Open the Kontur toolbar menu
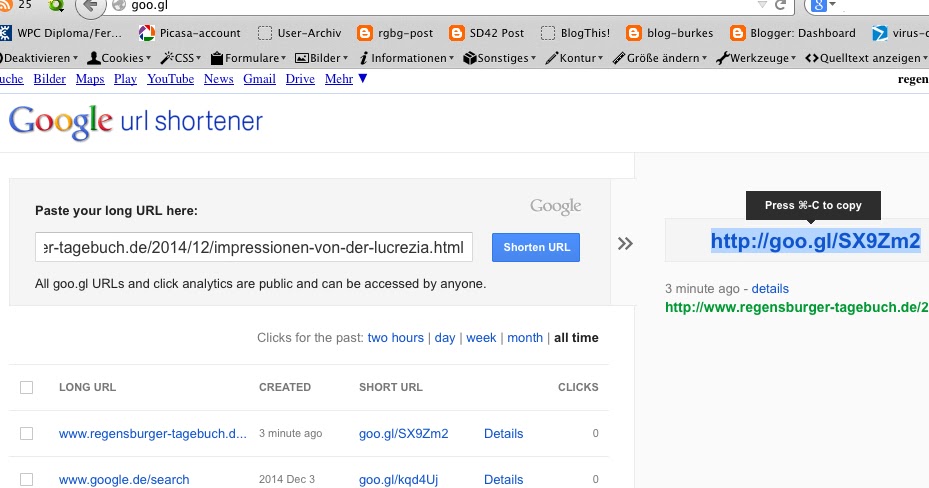 574,58
